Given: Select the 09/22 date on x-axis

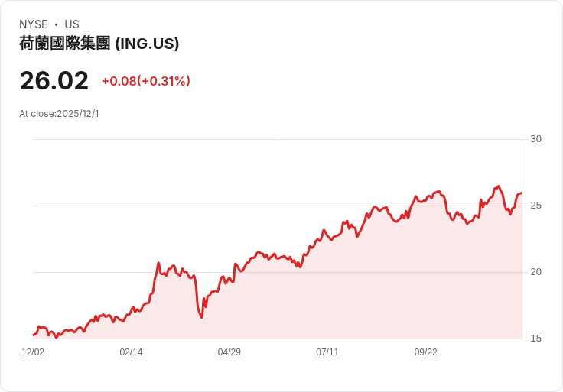Looking at the screenshot, I should click(x=425, y=352).
